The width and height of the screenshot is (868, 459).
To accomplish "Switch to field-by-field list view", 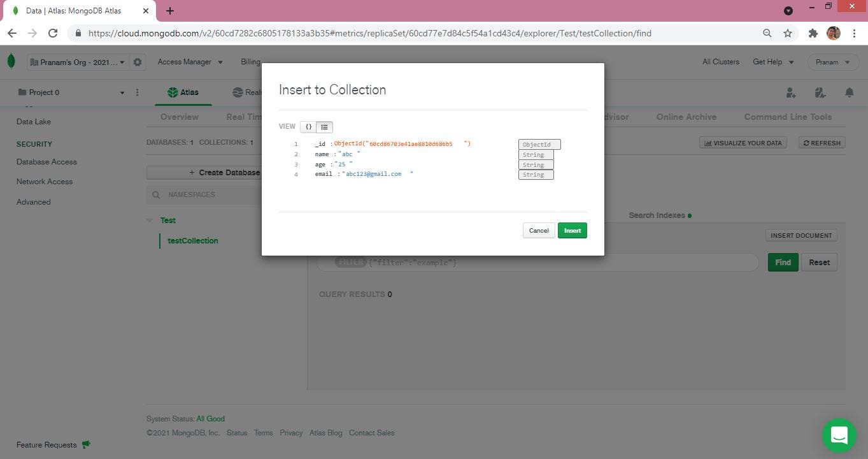I will (324, 127).
